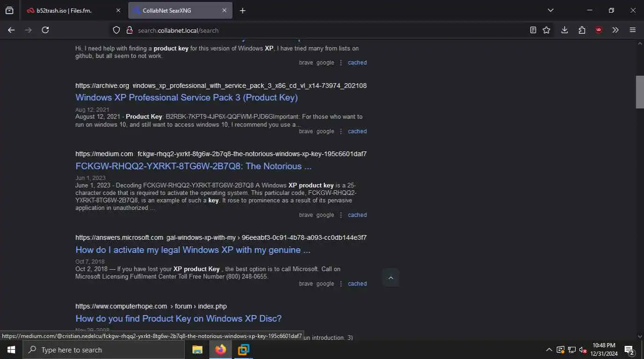The image size is (644, 359).
Task: Reload the current page
Action: [x=45, y=30]
